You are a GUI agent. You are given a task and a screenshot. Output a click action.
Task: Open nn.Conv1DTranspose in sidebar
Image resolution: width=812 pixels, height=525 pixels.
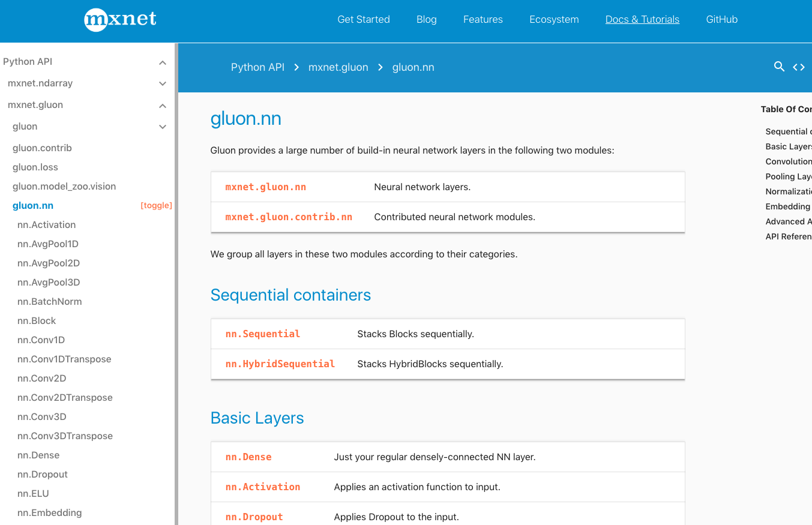64,359
